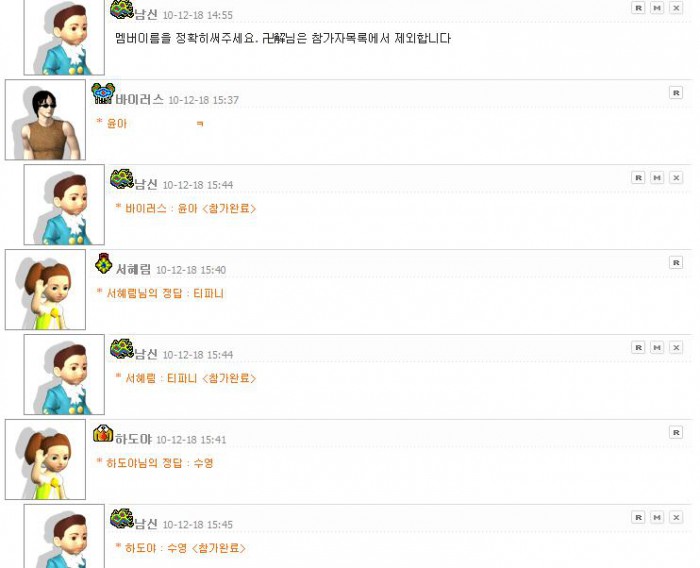Screen dimensions: 700x568
Task: Hit the R reply icon on 하도야's comment
Action: click(676, 432)
